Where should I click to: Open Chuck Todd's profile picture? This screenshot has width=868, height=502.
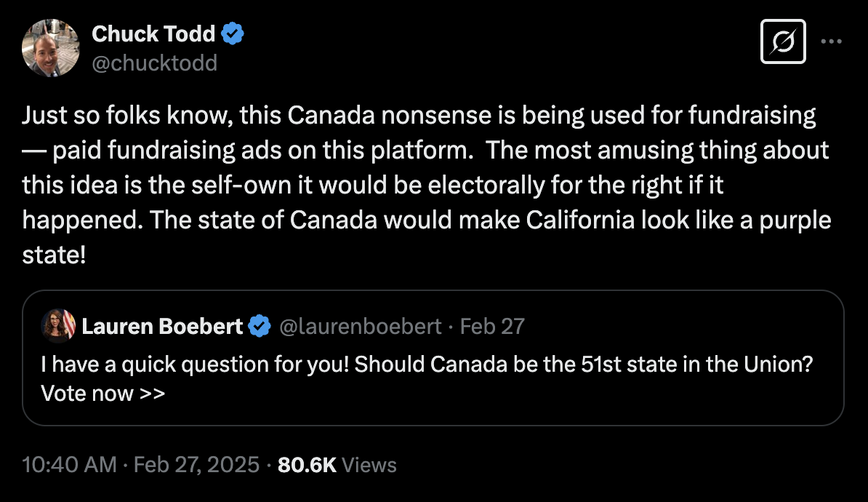tap(50, 49)
